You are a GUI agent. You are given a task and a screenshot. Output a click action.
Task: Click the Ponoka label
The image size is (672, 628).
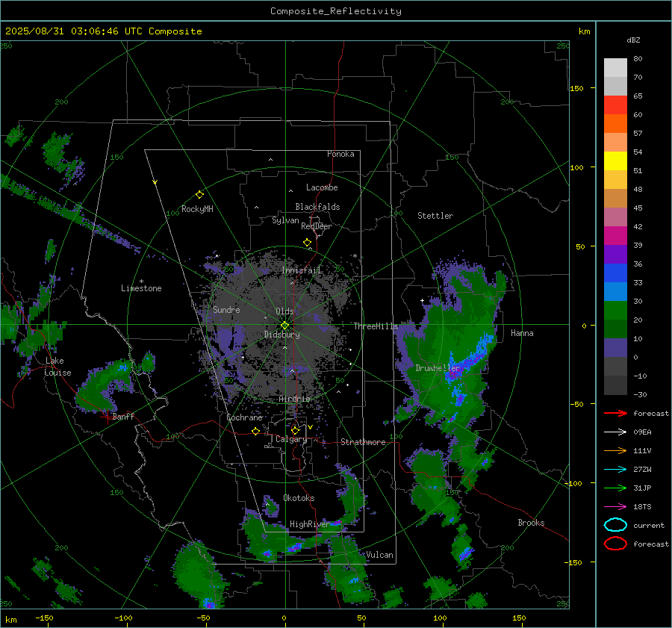click(x=340, y=154)
